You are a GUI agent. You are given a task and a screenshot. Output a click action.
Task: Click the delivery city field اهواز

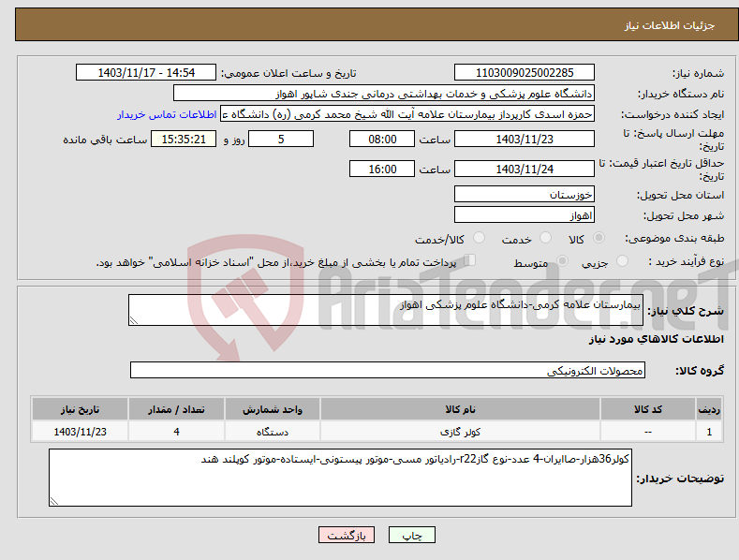coord(525,215)
